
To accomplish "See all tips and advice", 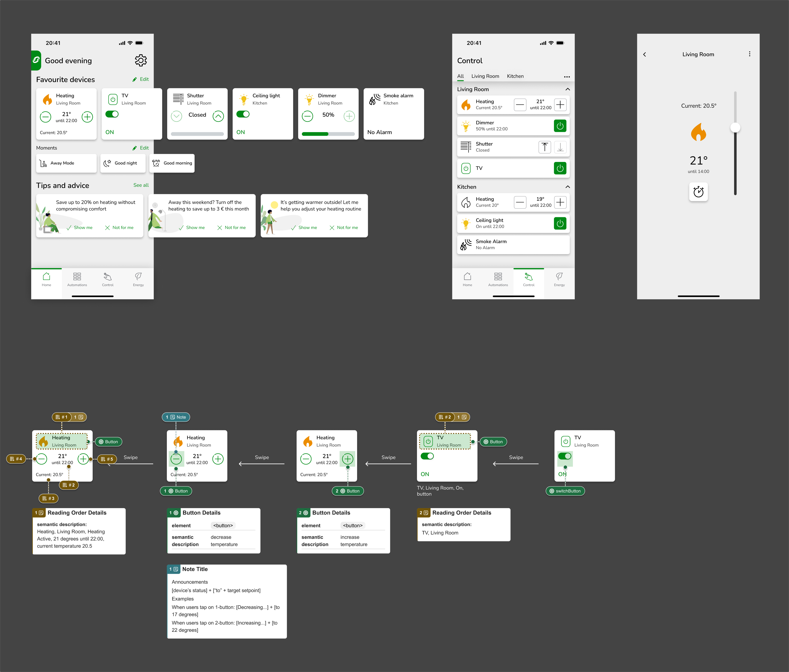I will pos(141,185).
